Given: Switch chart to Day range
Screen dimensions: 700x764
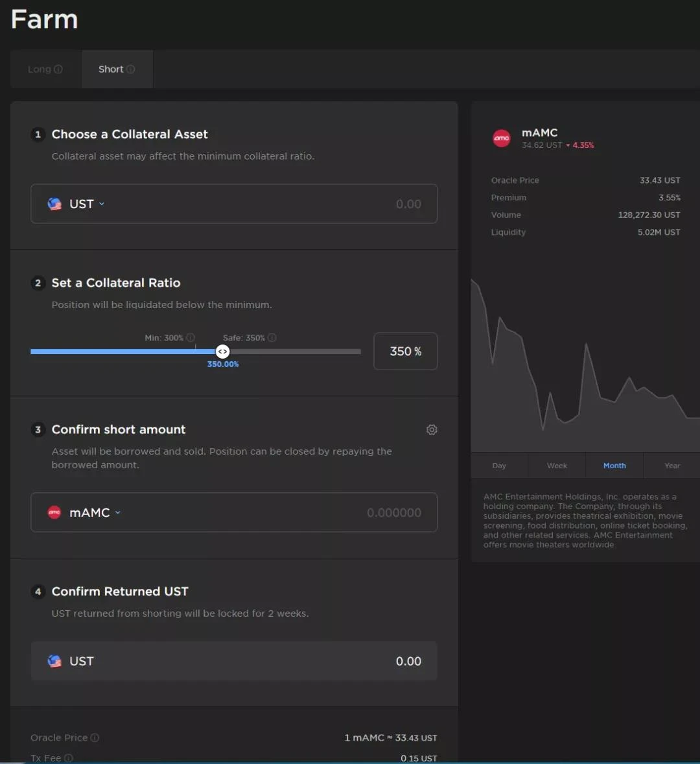Looking at the screenshot, I should 499,466.
